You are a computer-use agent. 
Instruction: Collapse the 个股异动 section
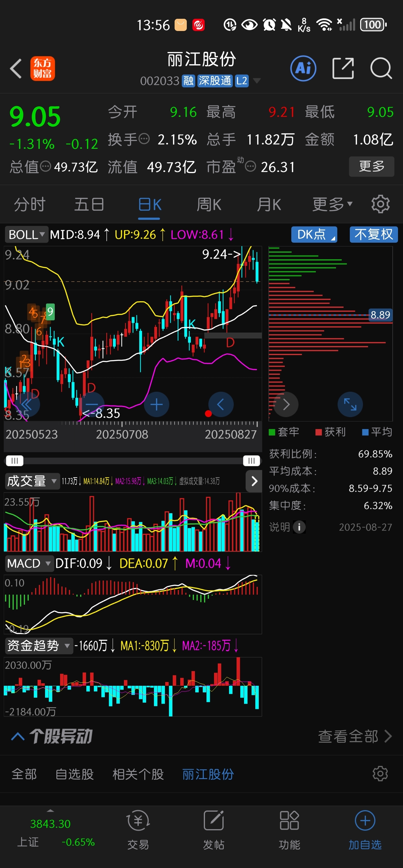[x=18, y=736]
